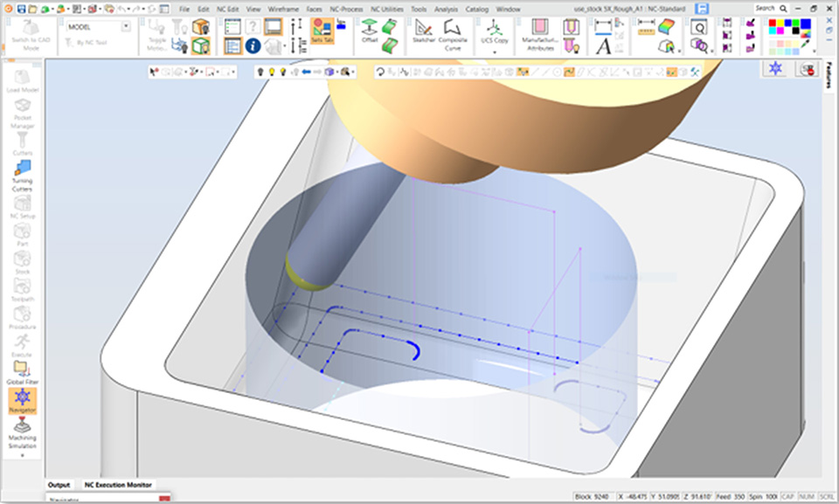The width and height of the screenshot is (839, 504).
Task: Toggle the Navigator star button at top right
Action: coord(775,68)
